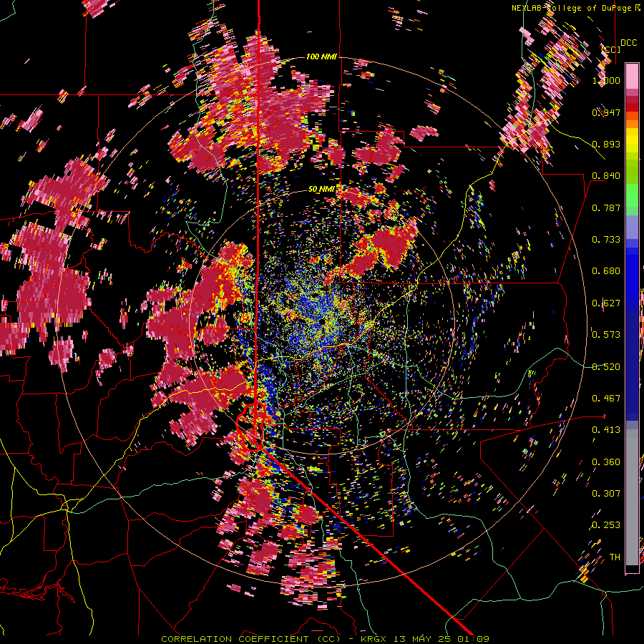
Task: Click the 1.000 value on the color scale
Action: [606, 80]
